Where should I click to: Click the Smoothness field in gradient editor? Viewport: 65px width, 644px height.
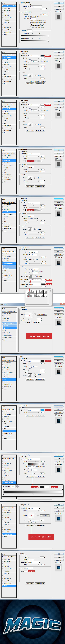pos(13,486)
